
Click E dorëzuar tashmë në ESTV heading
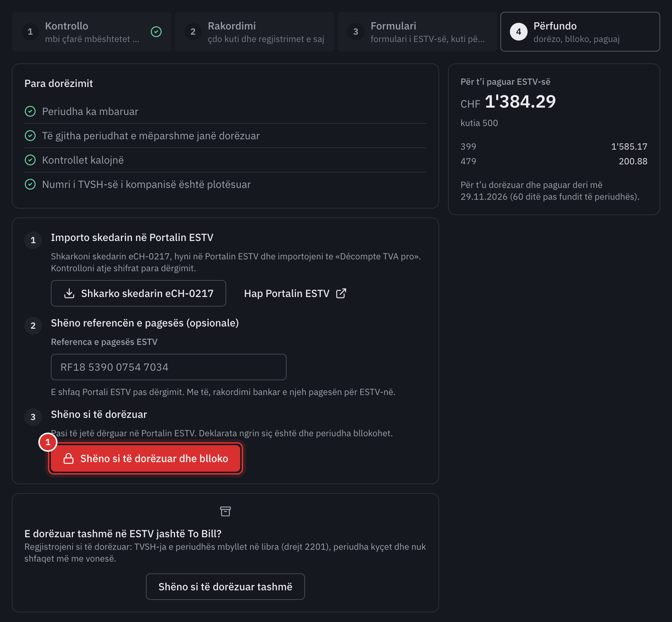123,534
